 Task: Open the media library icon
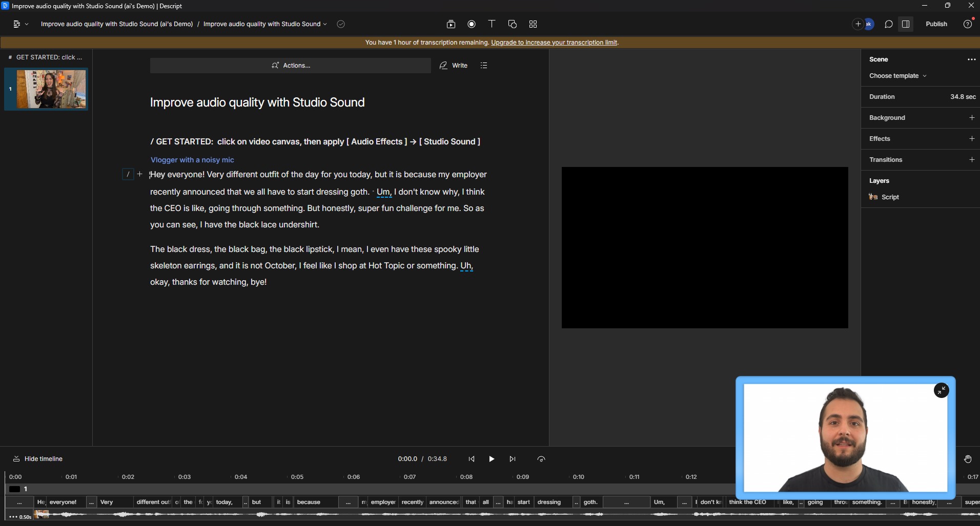pos(451,24)
